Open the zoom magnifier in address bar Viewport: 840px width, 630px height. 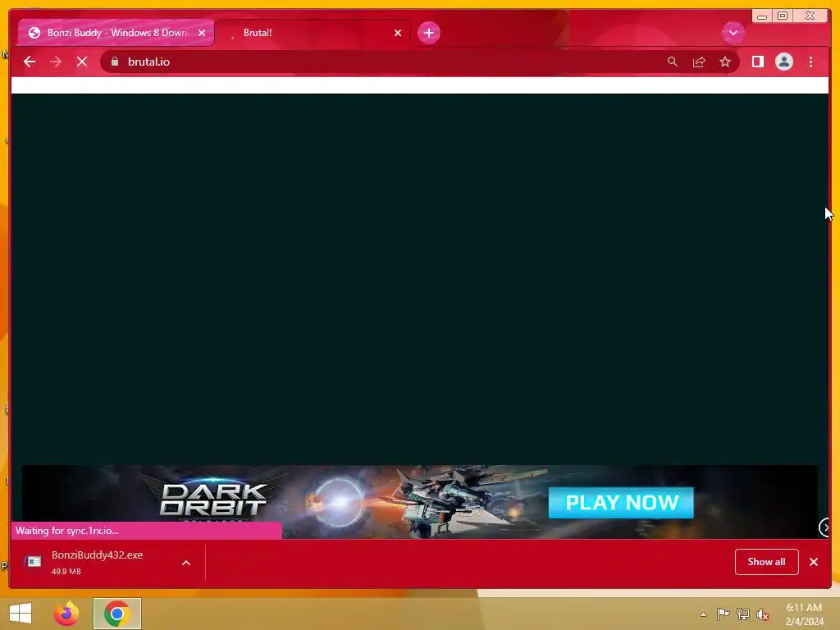tap(673, 62)
